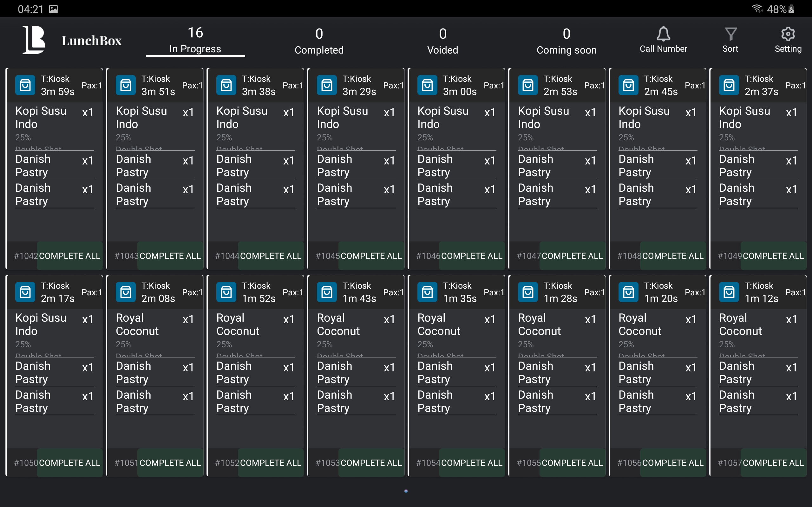Switch to the Completed tab
The width and height of the screenshot is (812, 507).
tap(319, 41)
